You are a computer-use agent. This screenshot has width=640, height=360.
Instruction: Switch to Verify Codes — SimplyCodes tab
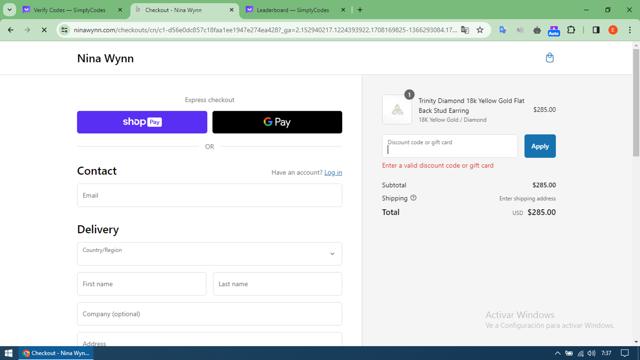tap(69, 10)
